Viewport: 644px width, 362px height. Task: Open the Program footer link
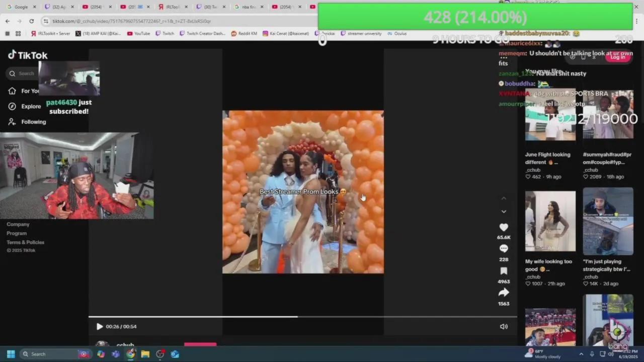17,233
